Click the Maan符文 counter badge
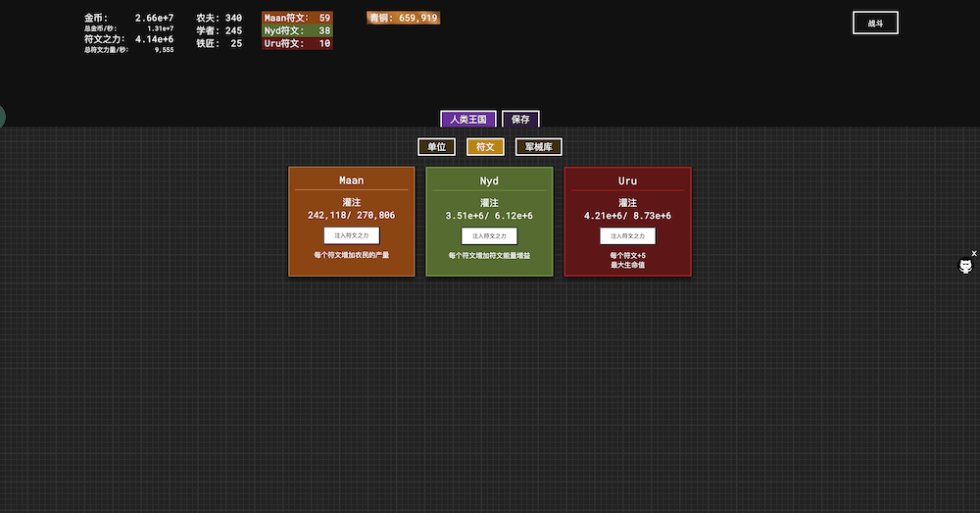The image size is (980, 513). pos(297,18)
